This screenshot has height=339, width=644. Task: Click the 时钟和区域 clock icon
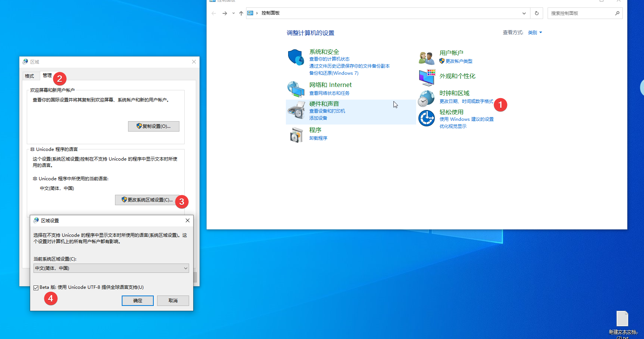[x=426, y=98]
